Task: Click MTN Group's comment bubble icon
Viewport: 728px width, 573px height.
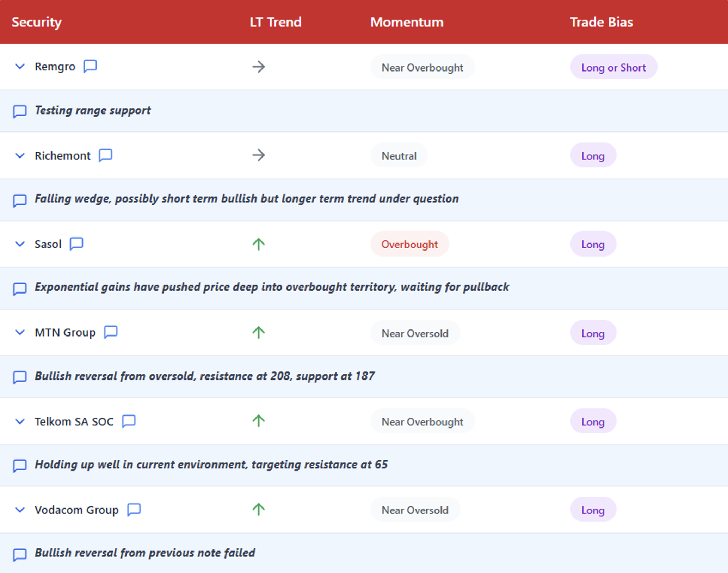Action: pyautogui.click(x=111, y=332)
